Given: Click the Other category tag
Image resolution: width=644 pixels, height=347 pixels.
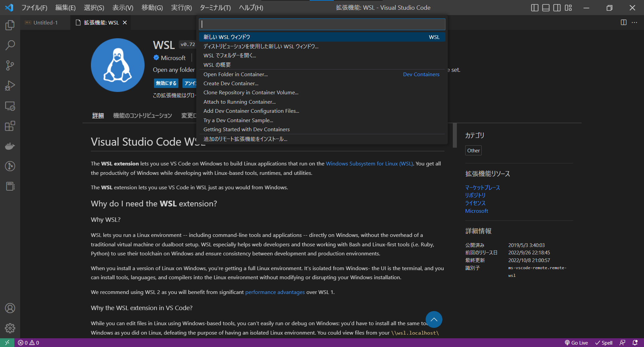Looking at the screenshot, I should (473, 150).
